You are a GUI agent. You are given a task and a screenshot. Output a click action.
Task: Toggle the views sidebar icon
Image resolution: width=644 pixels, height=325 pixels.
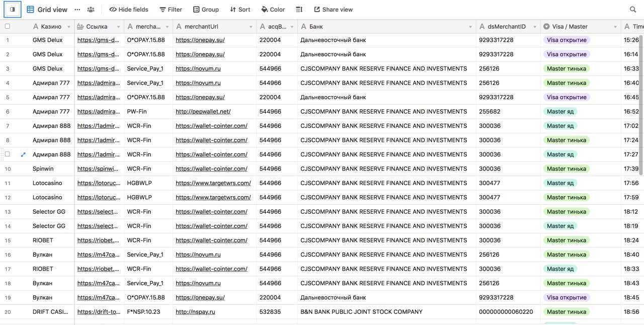point(13,10)
